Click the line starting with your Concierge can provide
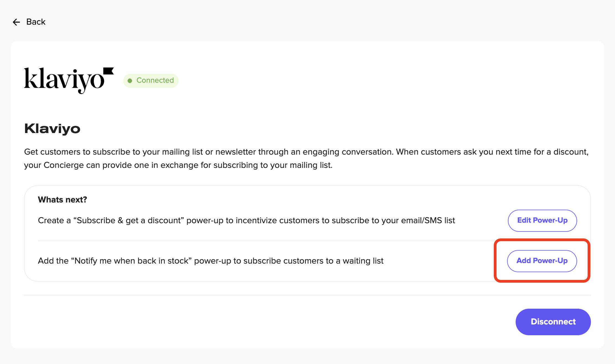This screenshot has height=364, width=615. click(178, 165)
